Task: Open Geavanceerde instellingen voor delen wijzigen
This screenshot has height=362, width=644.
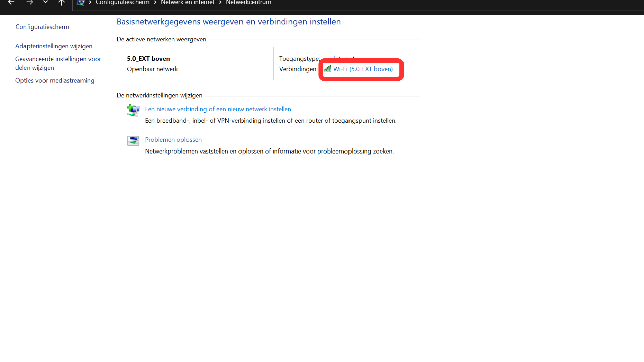Action: [x=58, y=63]
